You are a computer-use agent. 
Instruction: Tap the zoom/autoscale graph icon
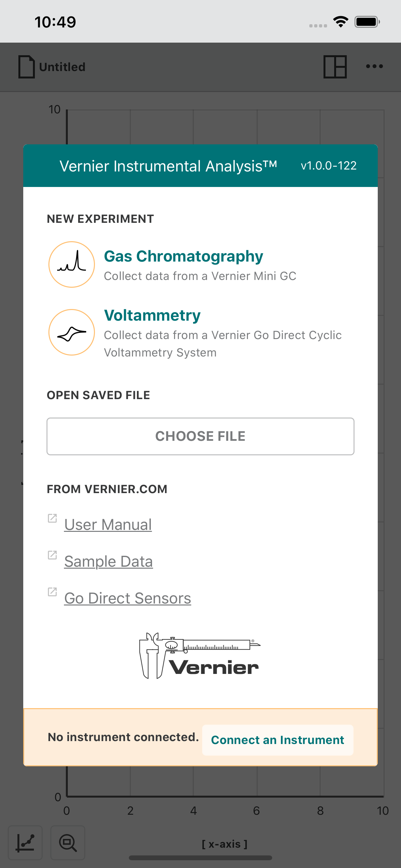(x=68, y=843)
